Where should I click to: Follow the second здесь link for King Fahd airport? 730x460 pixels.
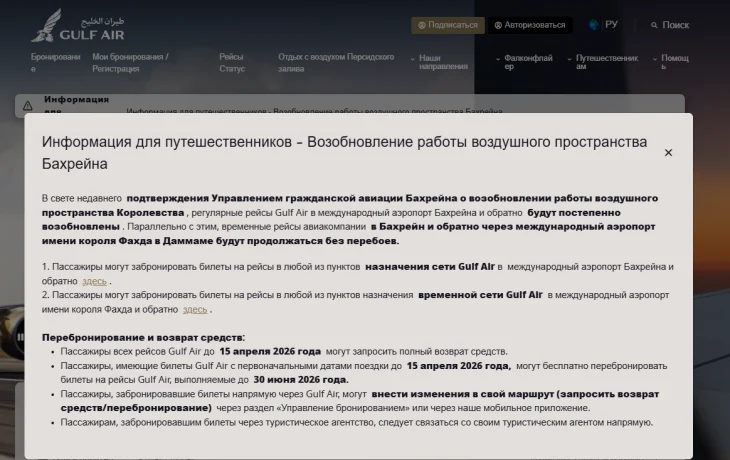[x=195, y=309]
